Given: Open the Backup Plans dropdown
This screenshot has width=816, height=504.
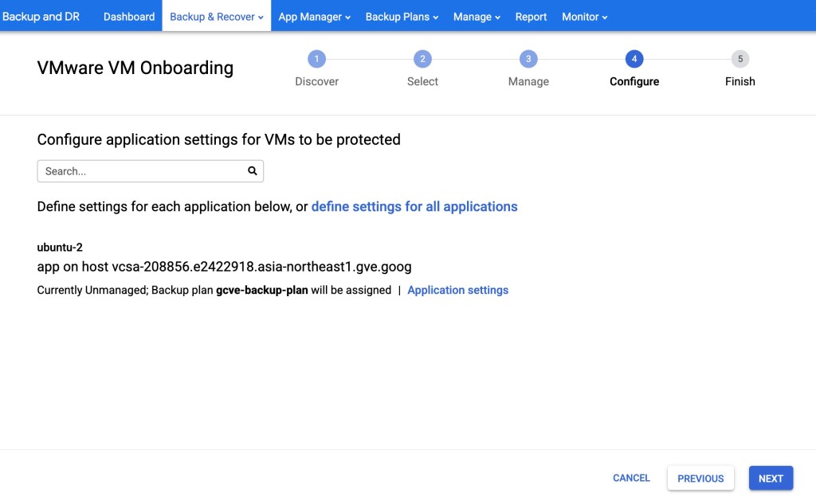Looking at the screenshot, I should pos(402,17).
